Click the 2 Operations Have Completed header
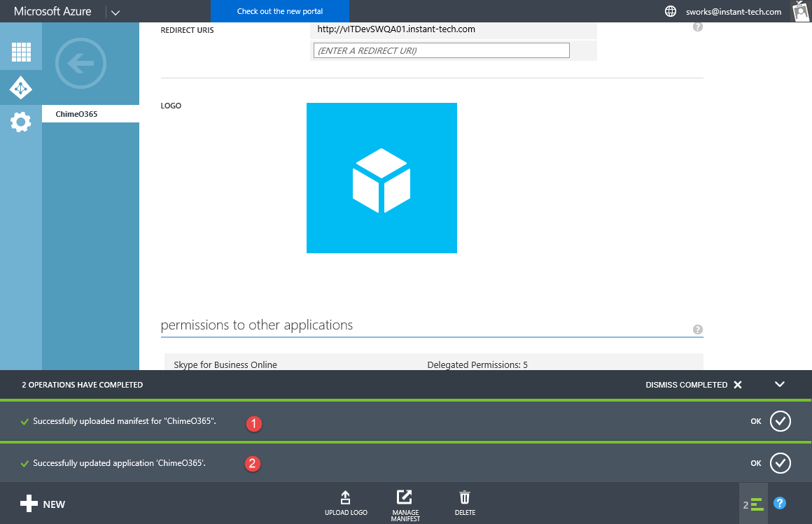The width and height of the screenshot is (812, 524). point(83,385)
